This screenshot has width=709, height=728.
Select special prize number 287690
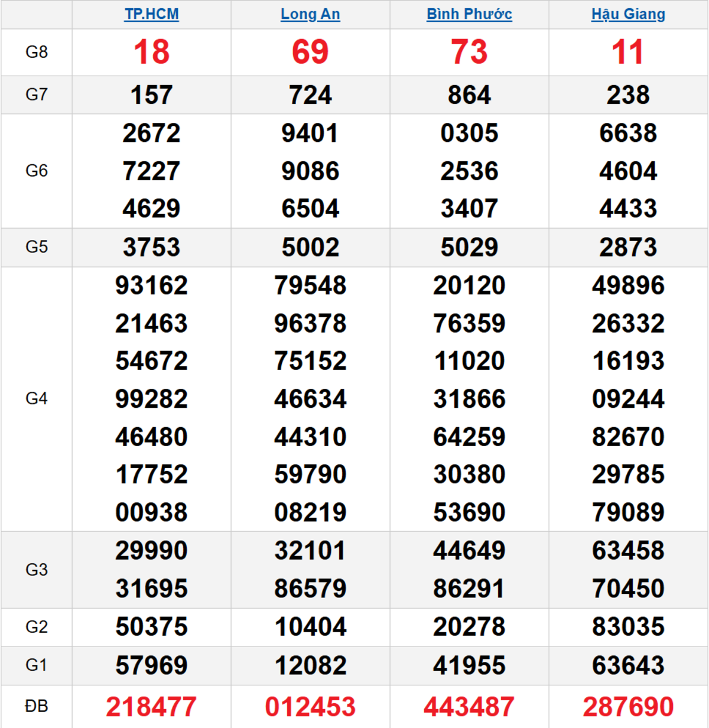pos(628,707)
